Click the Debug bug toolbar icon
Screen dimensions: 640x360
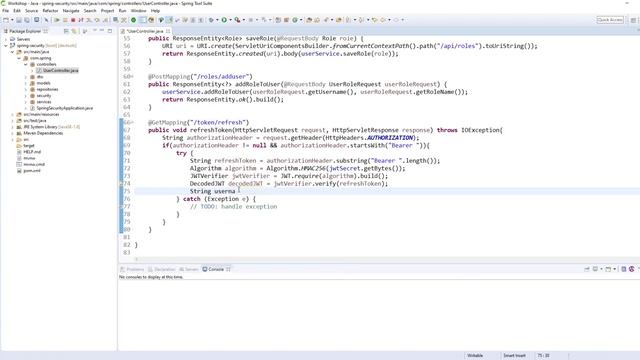click(211, 20)
